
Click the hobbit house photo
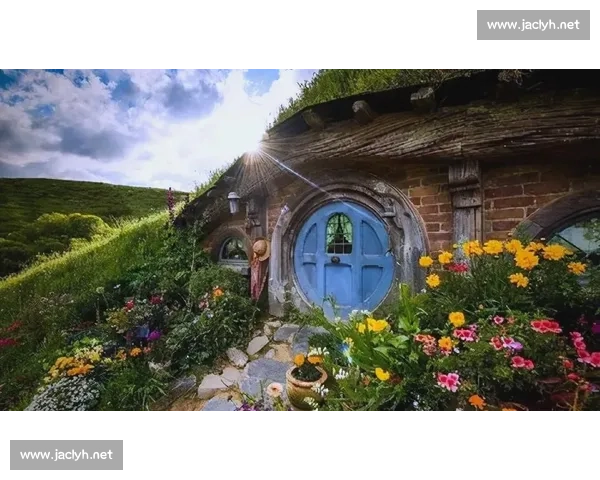click(x=300, y=240)
